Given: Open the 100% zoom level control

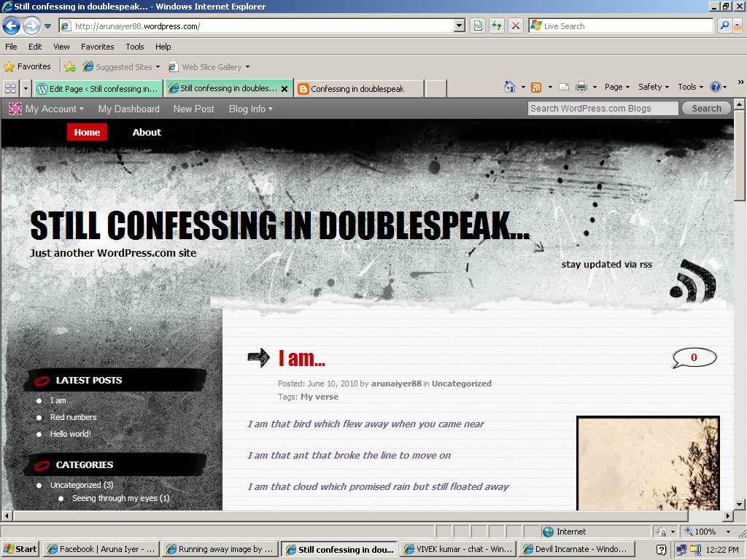Looking at the screenshot, I should (707, 532).
